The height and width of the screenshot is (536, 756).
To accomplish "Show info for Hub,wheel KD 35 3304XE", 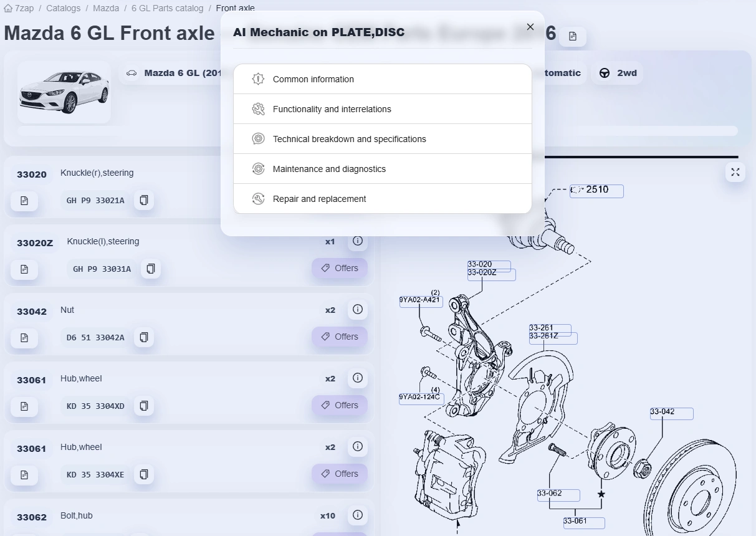I will tap(358, 446).
